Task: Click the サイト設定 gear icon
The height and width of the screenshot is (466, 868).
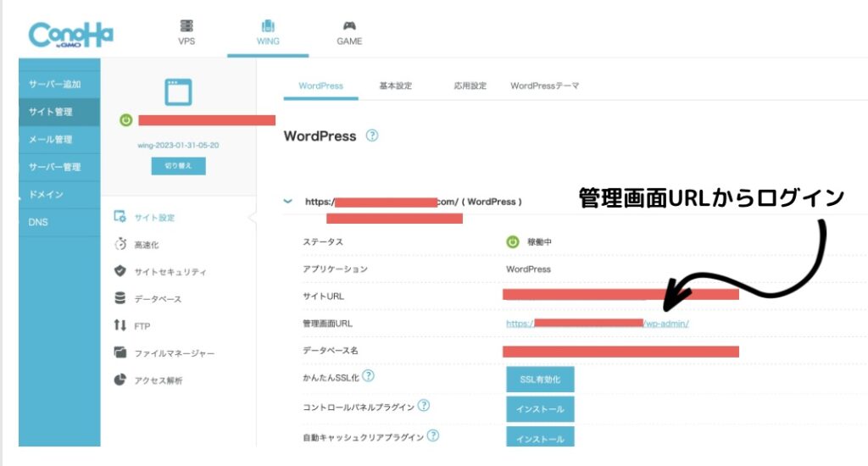Action: [x=120, y=216]
